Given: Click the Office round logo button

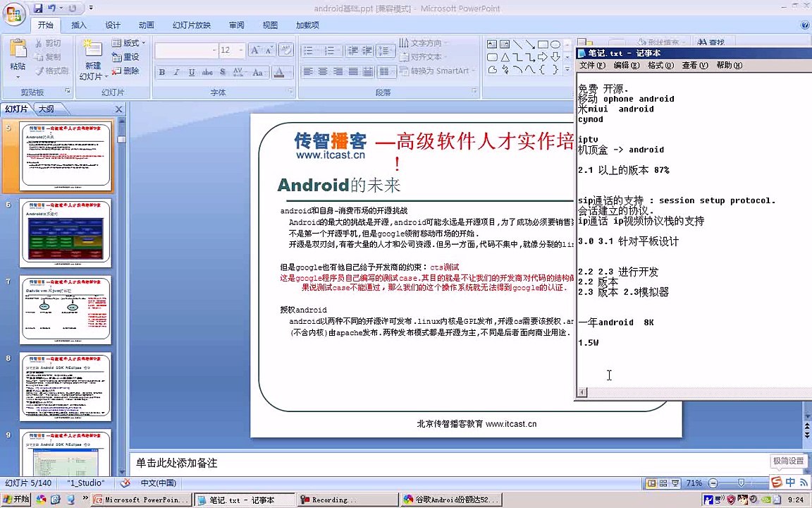Looking at the screenshot, I should tap(14, 14).
